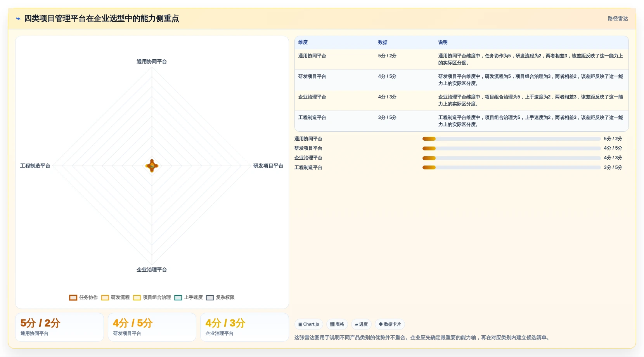Click the 工程制造平台 progress bar
644x357 pixels.
[511, 167]
